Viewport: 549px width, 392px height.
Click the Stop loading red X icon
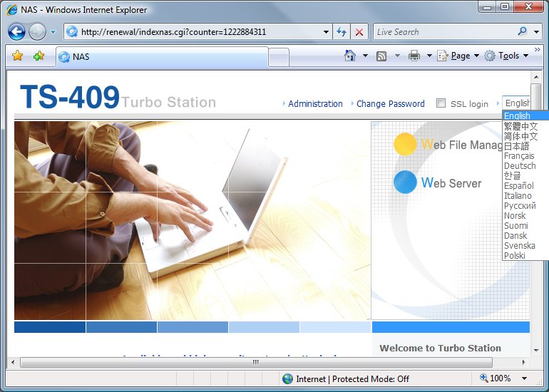359,32
